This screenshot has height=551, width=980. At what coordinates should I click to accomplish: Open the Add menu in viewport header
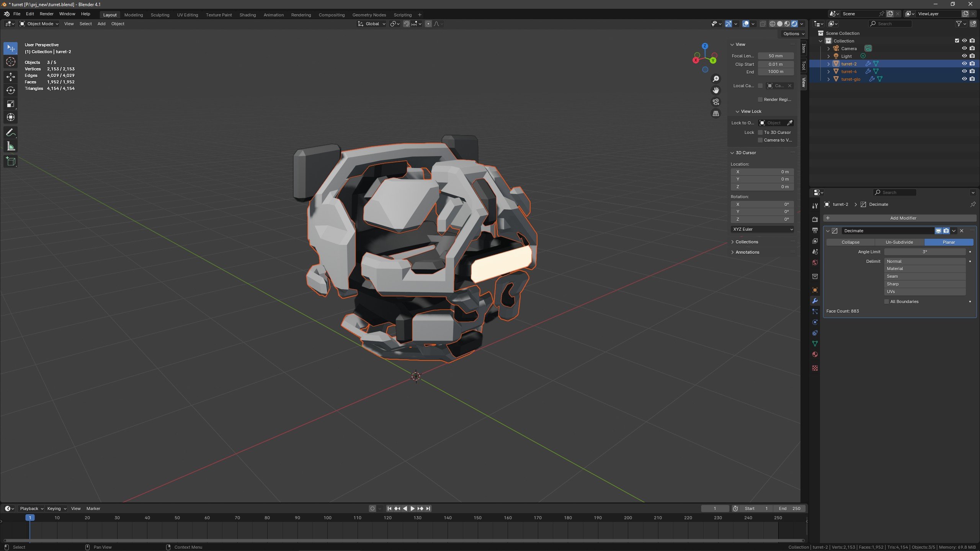pyautogui.click(x=101, y=24)
